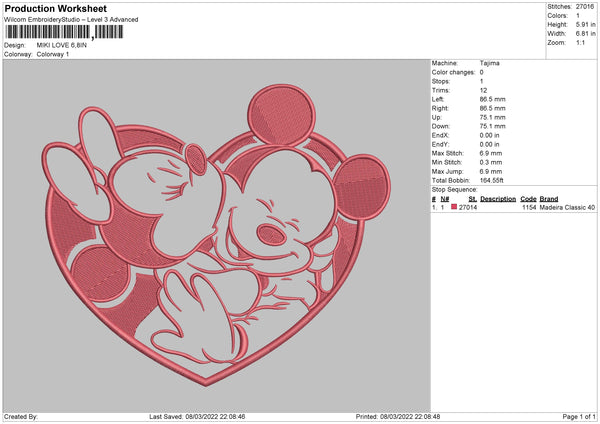The image size is (600, 424).
Task: Click design name 'MIKI LOVE 6,8IN'
Action: click(x=62, y=45)
